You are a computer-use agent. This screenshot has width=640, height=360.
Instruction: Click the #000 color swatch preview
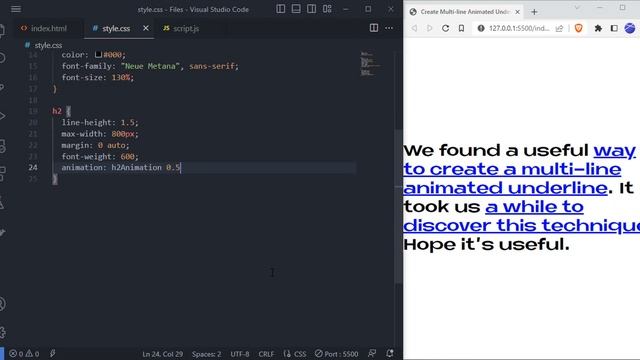pyautogui.click(x=98, y=54)
